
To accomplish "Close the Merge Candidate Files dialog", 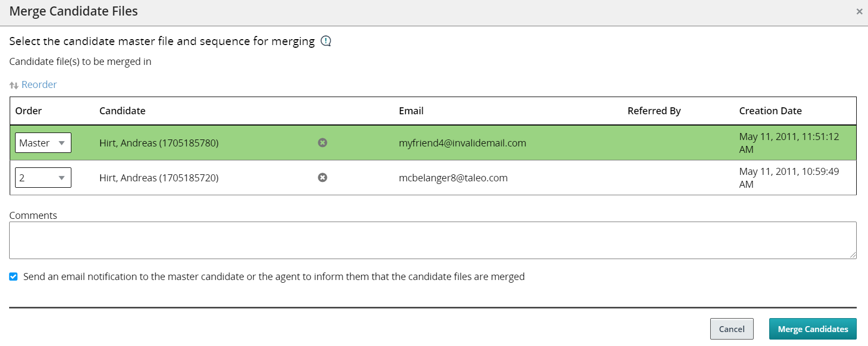I will [859, 11].
